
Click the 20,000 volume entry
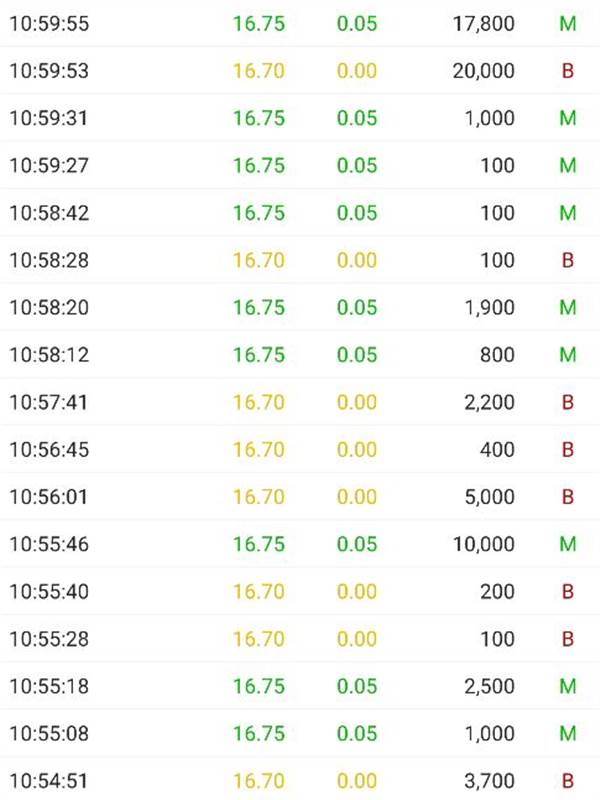tap(483, 70)
